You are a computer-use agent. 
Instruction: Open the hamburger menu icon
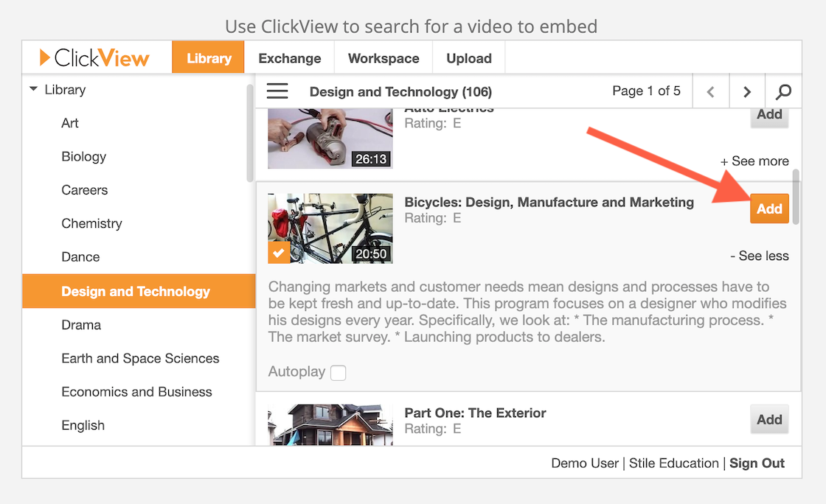[277, 91]
